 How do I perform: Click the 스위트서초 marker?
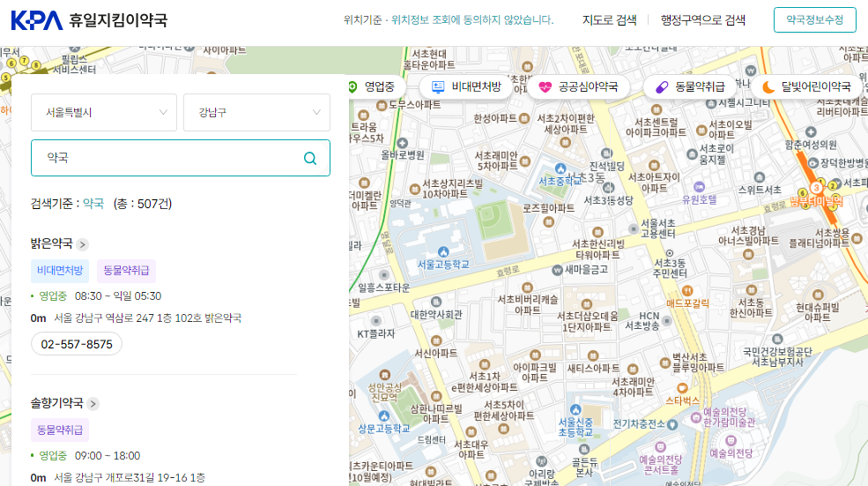pos(759,177)
